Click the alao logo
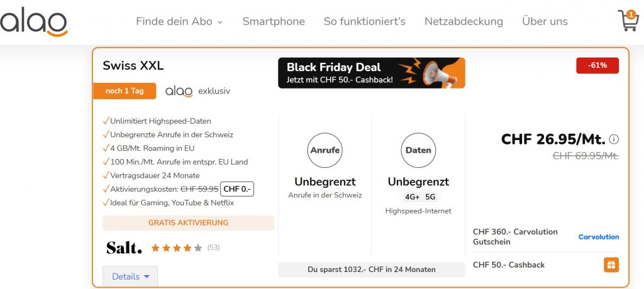This screenshot has width=644, height=289. 34,22
